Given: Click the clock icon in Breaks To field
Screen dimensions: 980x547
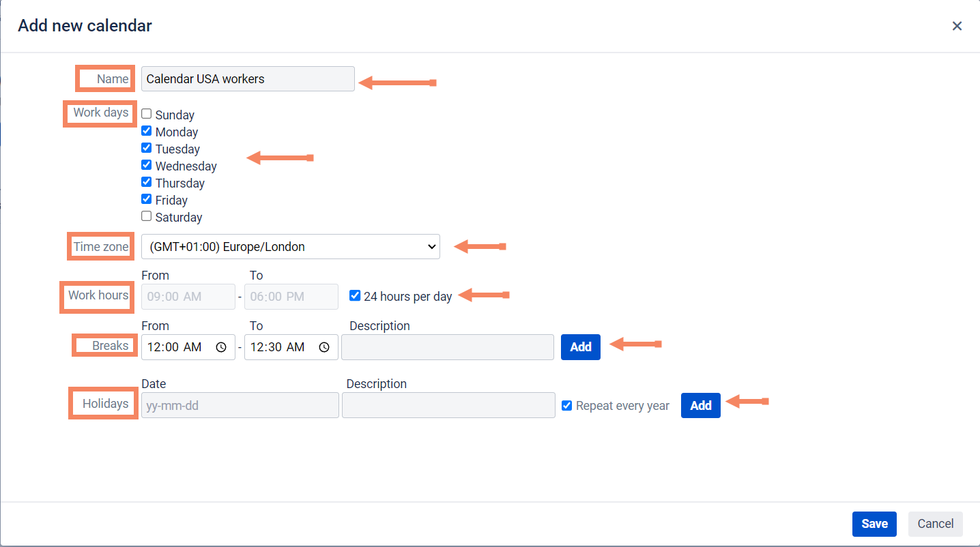Looking at the screenshot, I should (x=324, y=347).
